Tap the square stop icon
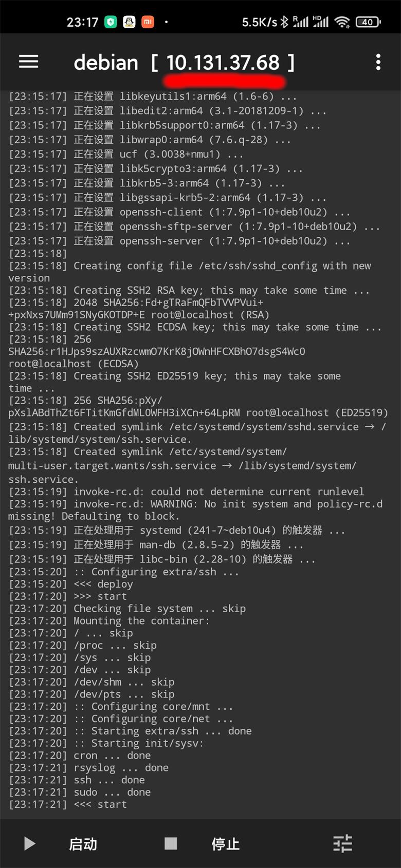Viewport: 401px width, 868px height. point(171,843)
